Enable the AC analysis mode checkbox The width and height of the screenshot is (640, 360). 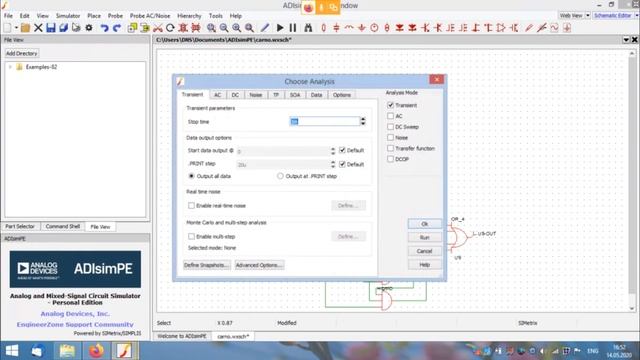click(x=391, y=116)
